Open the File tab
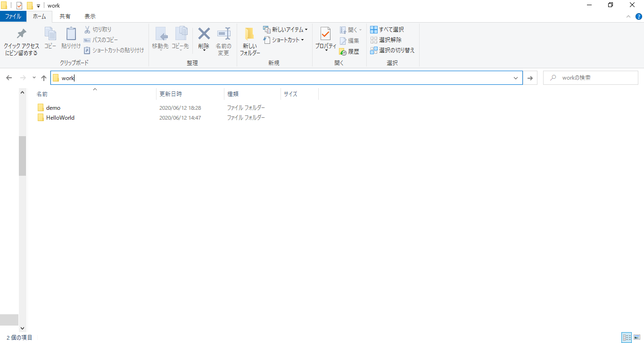The image size is (644, 343). [x=13, y=16]
